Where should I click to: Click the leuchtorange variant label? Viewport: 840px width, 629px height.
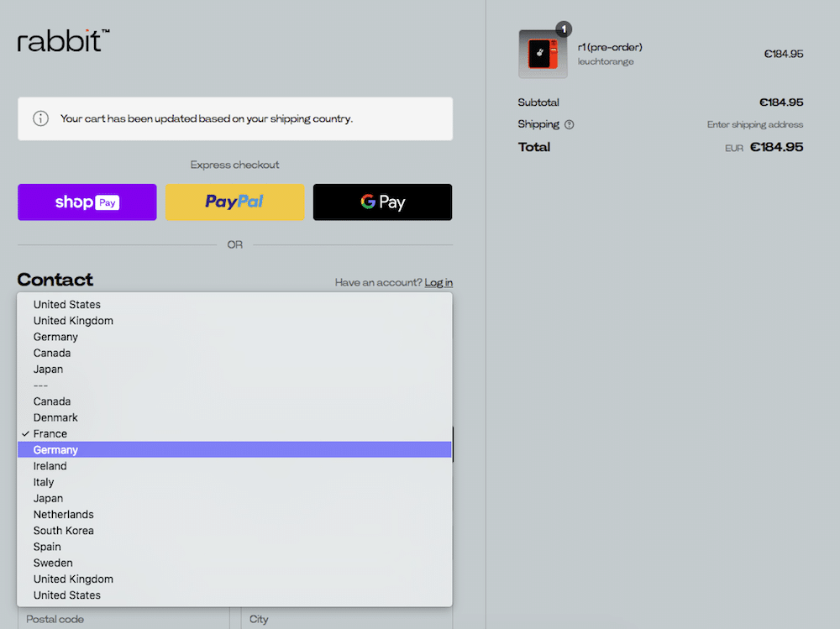point(606,61)
